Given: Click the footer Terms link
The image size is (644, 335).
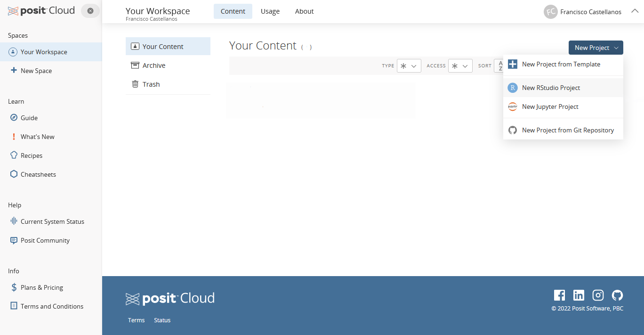Looking at the screenshot, I should [137, 320].
